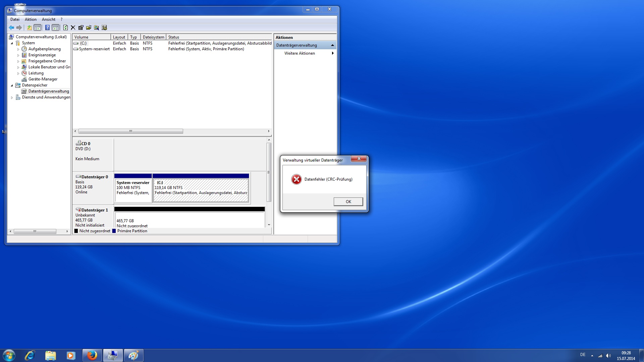Click the magnifier search toolbar icon
Viewport: 644px width, 362px height.
(96, 28)
